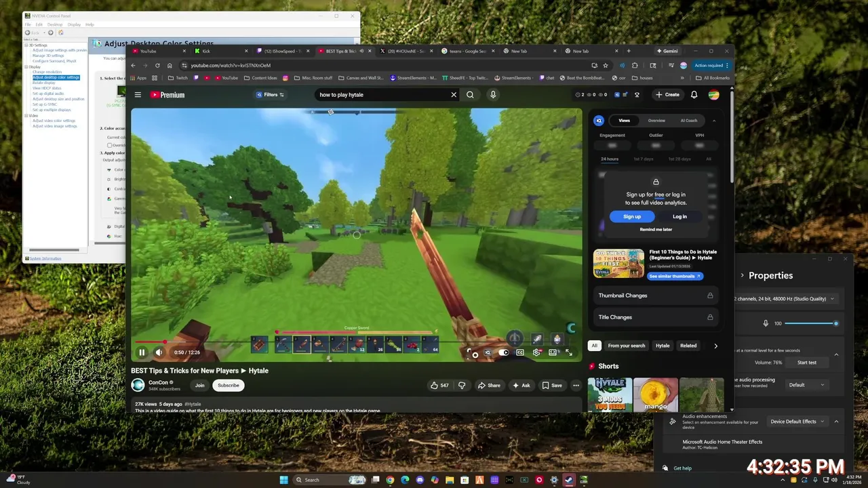
Task: Open the video player settings gear
Action: coord(536,352)
